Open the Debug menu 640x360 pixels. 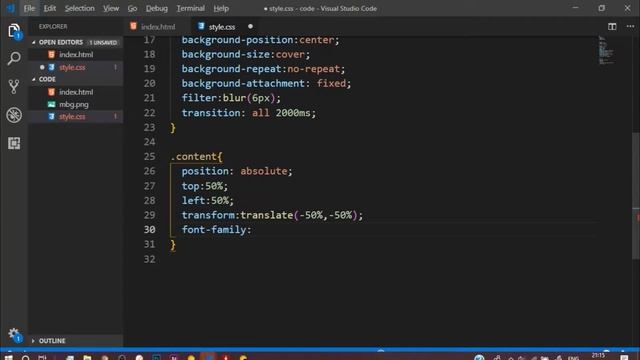tap(157, 8)
